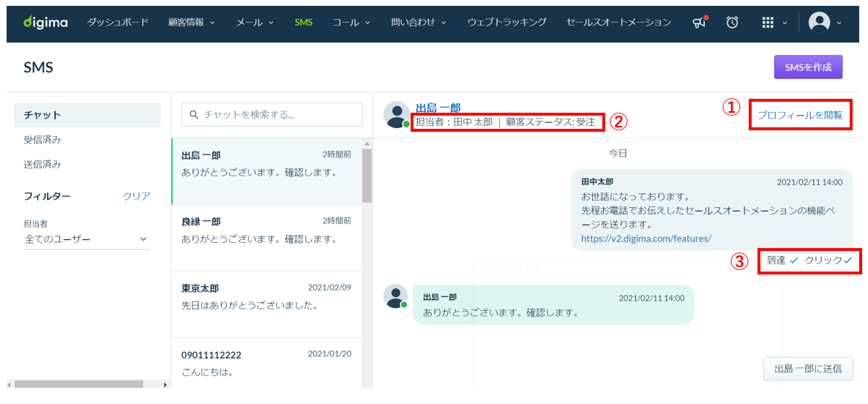The image size is (868, 404).
Task: Open the 東京太郎 chat row
Action: (266, 304)
